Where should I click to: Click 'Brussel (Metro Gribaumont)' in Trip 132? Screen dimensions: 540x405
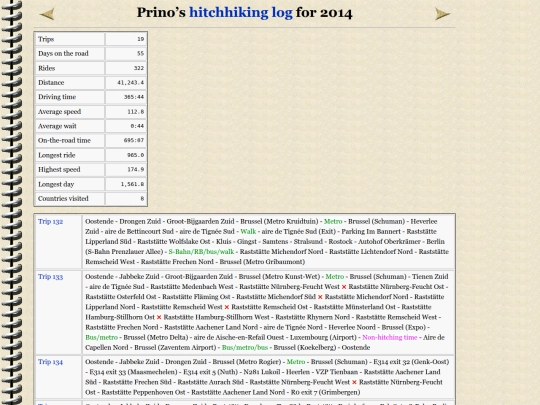262,262
